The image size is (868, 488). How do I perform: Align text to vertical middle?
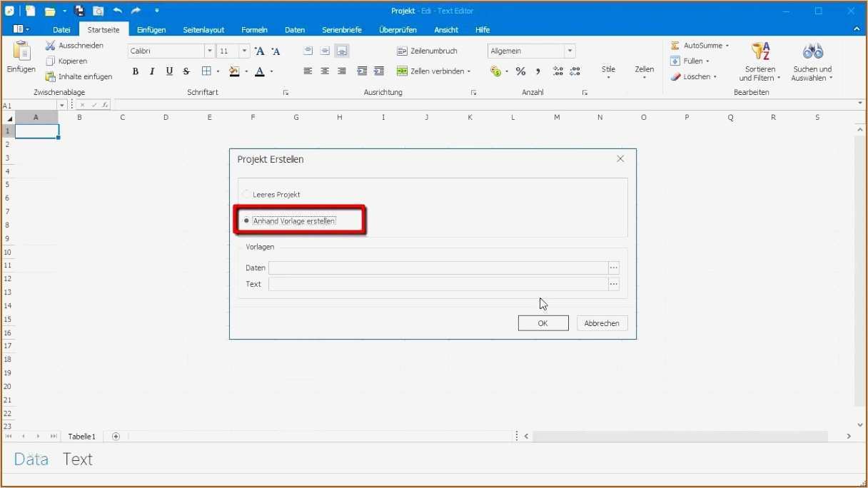coord(325,51)
